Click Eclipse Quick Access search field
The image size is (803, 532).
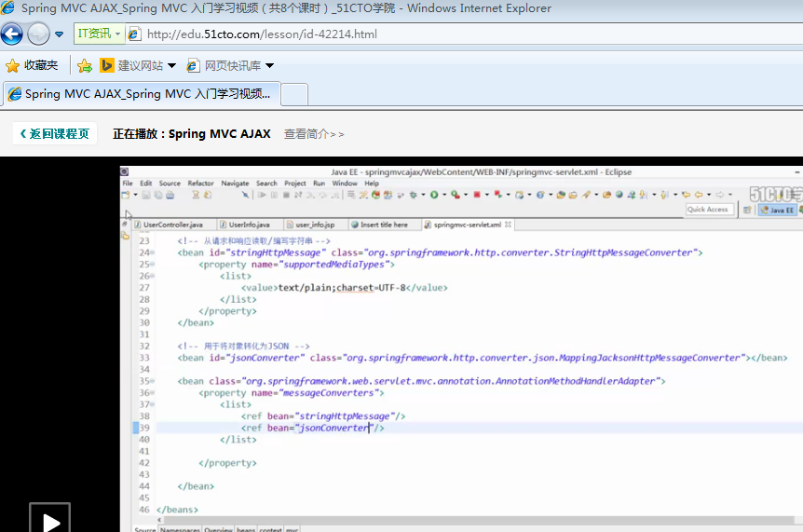[x=710, y=210]
